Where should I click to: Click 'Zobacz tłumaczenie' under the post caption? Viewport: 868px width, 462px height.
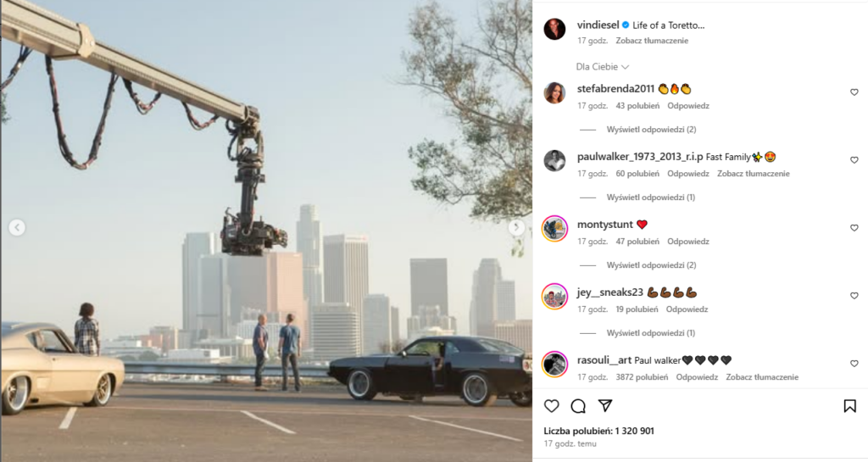point(652,41)
